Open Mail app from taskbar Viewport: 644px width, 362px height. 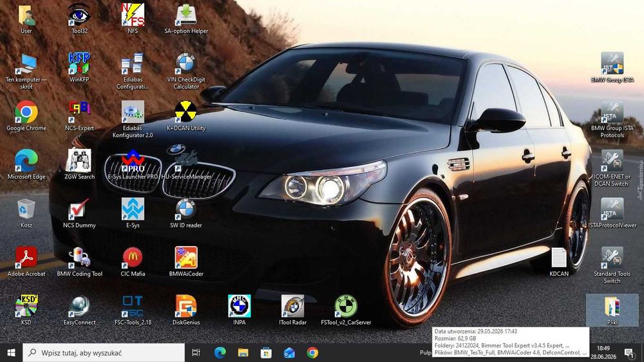(x=289, y=352)
